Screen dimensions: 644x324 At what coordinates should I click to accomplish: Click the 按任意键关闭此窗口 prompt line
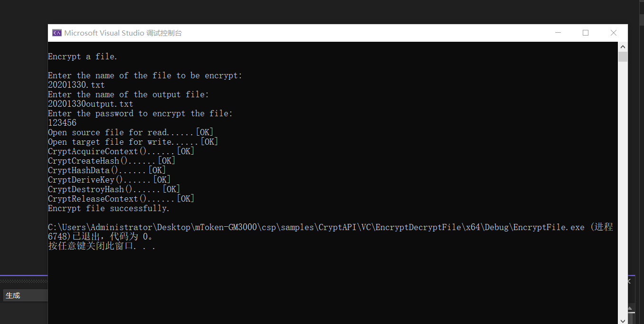tap(102, 246)
